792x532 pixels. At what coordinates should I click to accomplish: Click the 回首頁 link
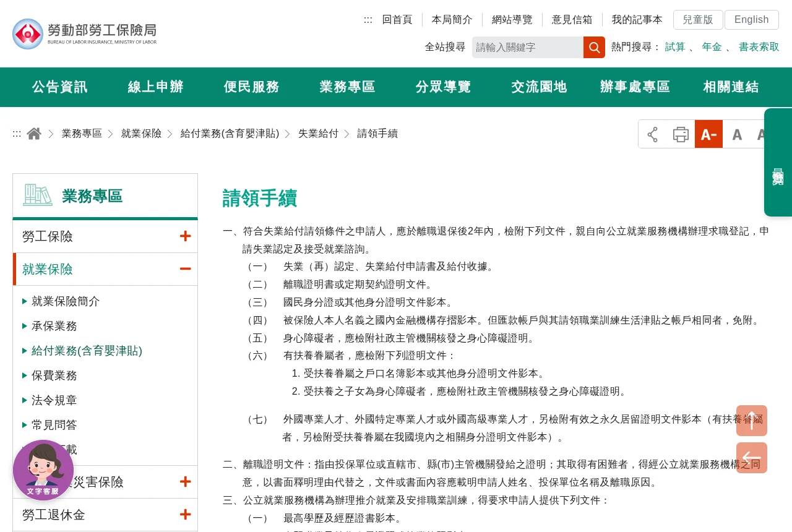pos(397,20)
